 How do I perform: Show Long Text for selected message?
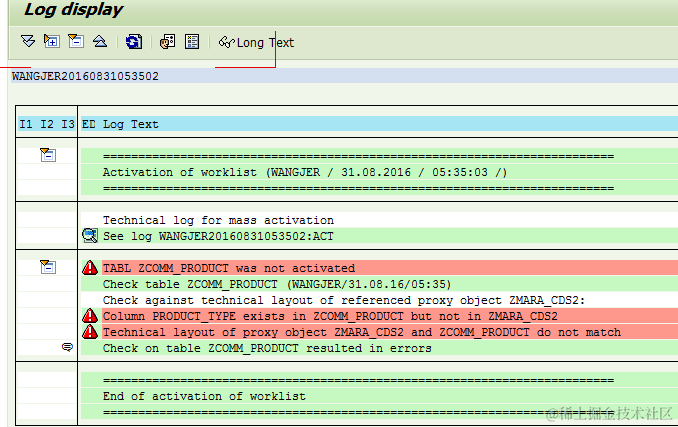click(256, 42)
